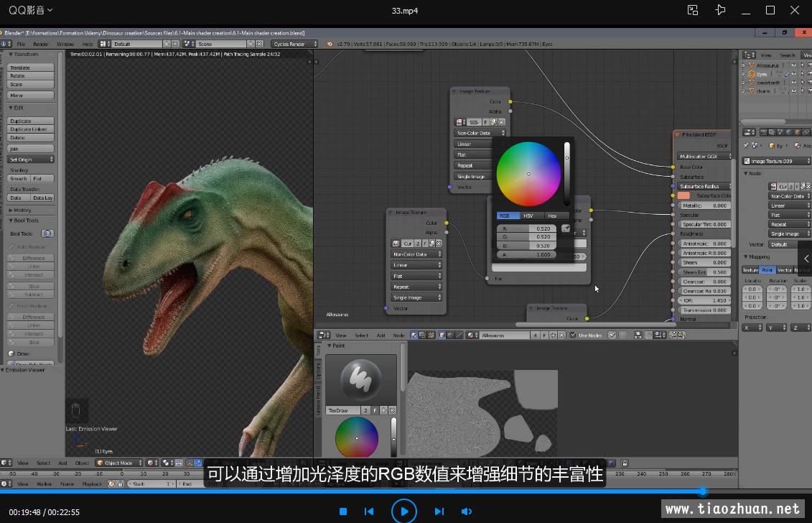
Task: Open node editor Add menu
Action: [x=381, y=335]
